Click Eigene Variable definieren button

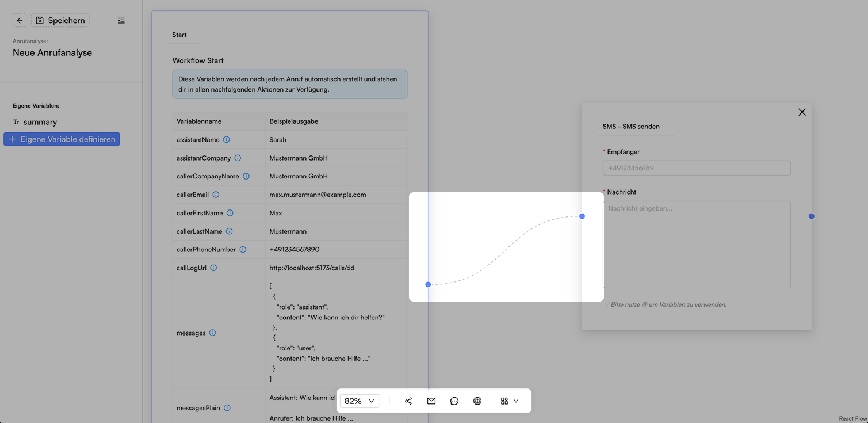(x=62, y=139)
